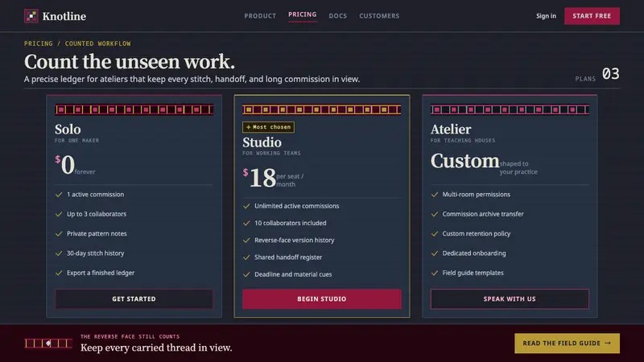644x362 pixels.
Task: Click the 'Shared handoff register' feature text
Action: [288, 257]
